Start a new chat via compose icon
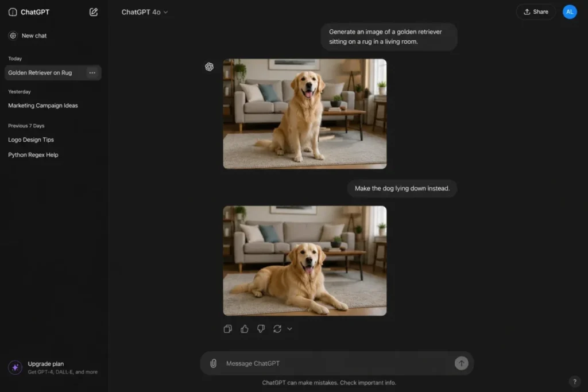The height and width of the screenshot is (392, 588). tap(94, 12)
